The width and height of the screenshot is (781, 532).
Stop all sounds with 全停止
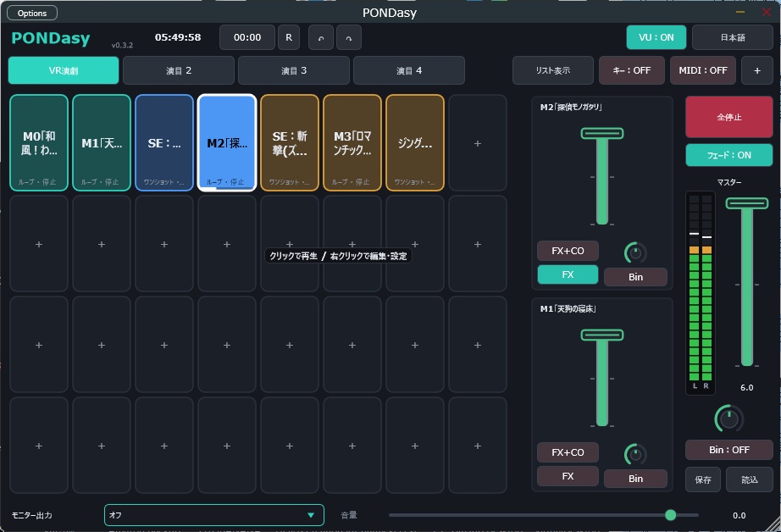point(729,117)
